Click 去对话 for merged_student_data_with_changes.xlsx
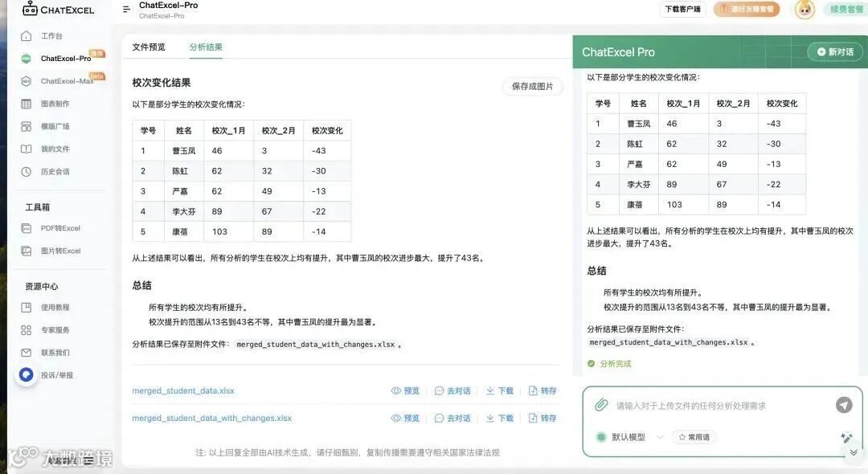The width and height of the screenshot is (868, 474). (452, 418)
